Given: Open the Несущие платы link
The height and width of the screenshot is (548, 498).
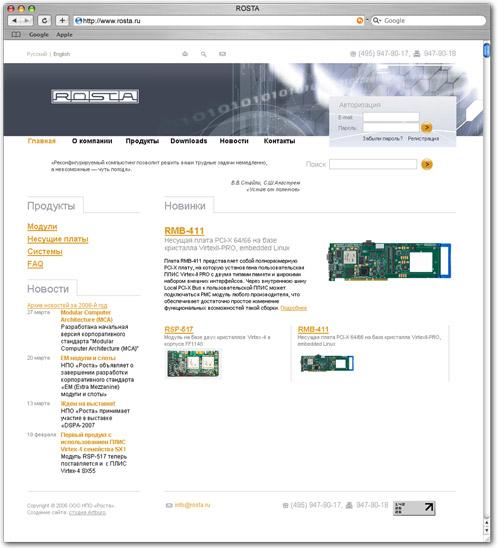Looking at the screenshot, I should tap(58, 239).
